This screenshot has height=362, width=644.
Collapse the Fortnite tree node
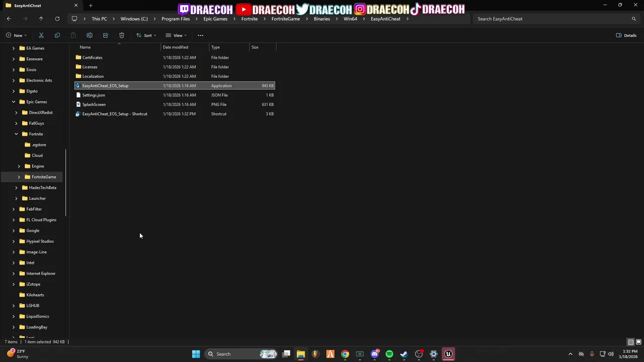tap(16, 134)
